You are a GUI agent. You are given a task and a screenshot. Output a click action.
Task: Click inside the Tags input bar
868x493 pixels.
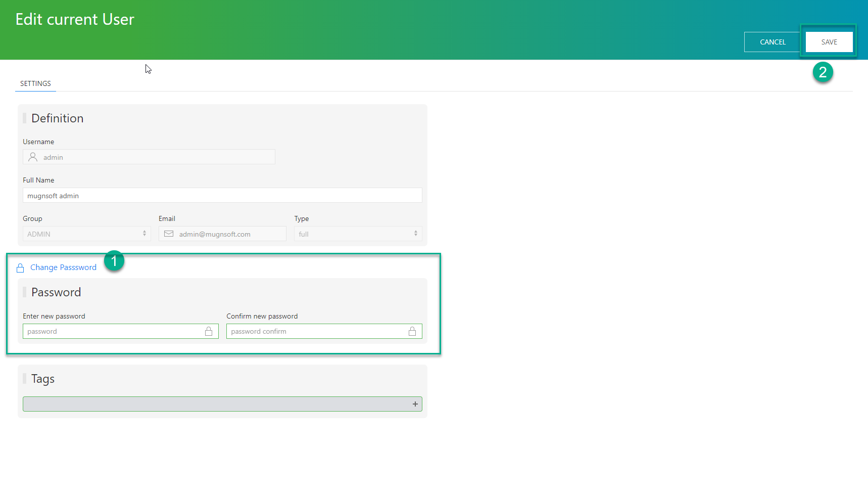click(222, 404)
